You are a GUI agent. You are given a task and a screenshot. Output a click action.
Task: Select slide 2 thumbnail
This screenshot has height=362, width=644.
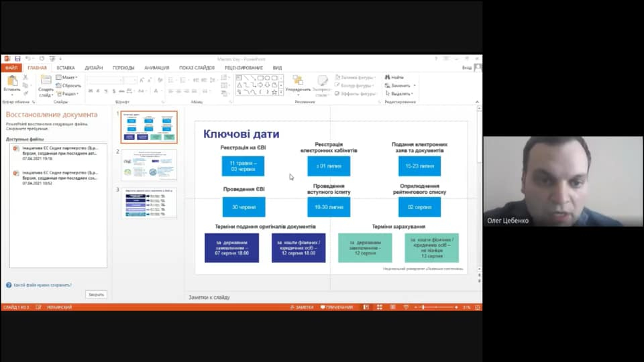pos(149,165)
